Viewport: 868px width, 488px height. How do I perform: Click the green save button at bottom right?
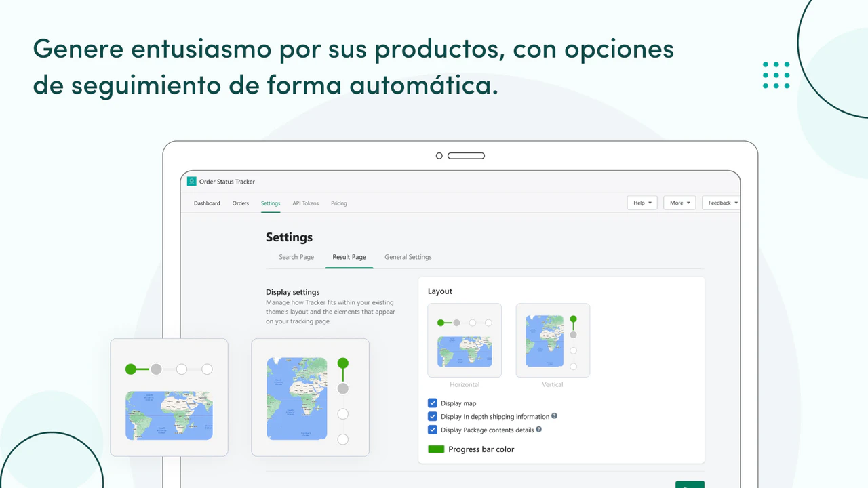[690, 484]
